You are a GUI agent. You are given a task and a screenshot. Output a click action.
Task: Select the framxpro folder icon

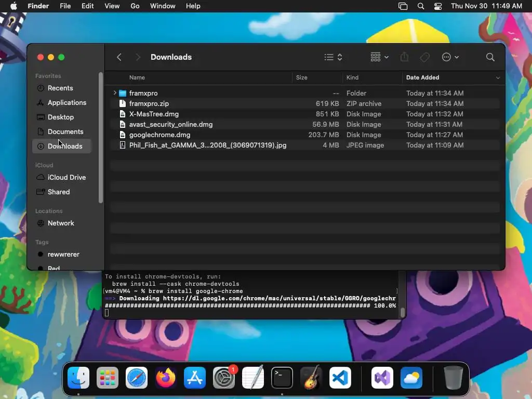click(x=123, y=94)
